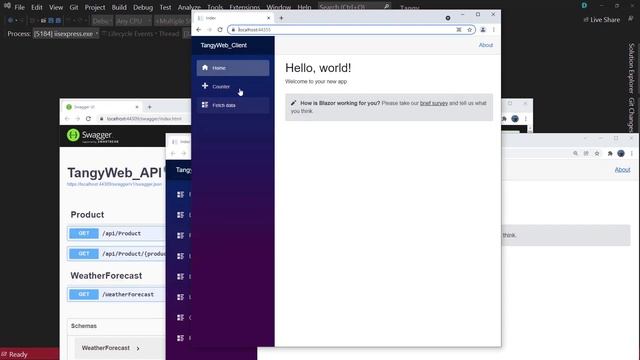Close the Swagger UI tab
This screenshot has height=360, width=640.
137,107
